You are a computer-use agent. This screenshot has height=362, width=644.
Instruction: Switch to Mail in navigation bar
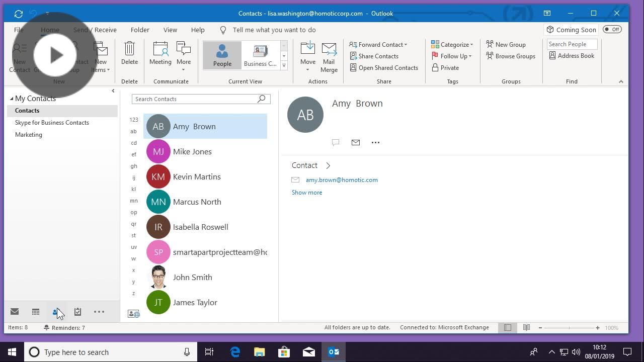click(15, 312)
